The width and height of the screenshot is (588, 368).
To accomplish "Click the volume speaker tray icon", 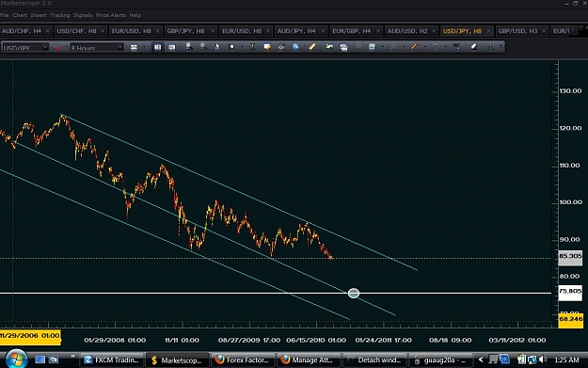I will click(x=543, y=360).
